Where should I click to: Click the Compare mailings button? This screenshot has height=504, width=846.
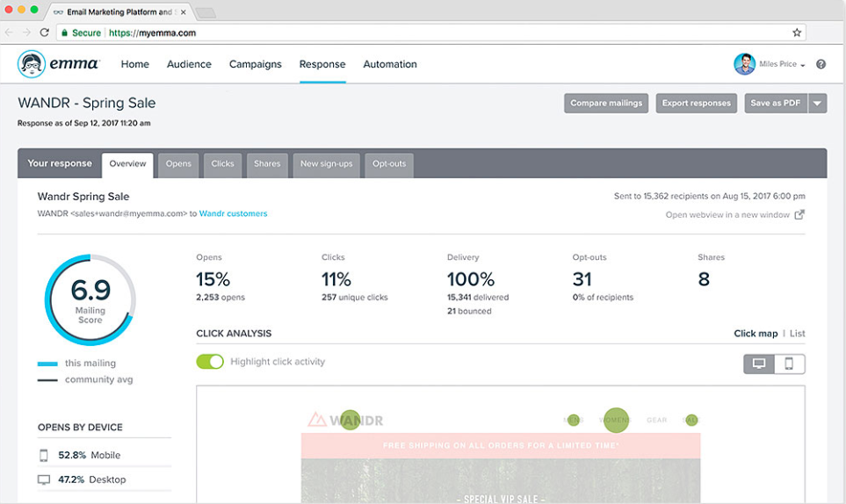tap(606, 104)
